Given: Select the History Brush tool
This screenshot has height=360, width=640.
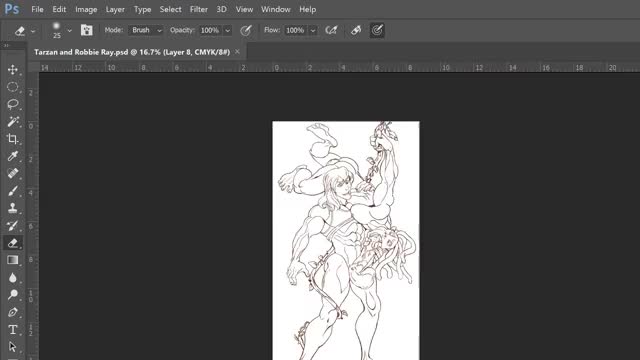Looking at the screenshot, I should pyautogui.click(x=13, y=226).
